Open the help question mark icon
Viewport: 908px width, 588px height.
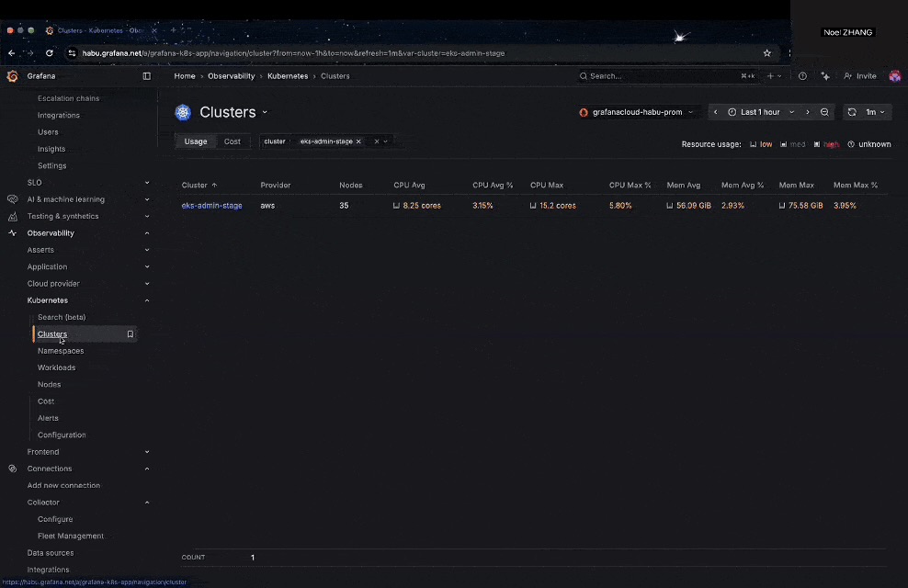(802, 76)
